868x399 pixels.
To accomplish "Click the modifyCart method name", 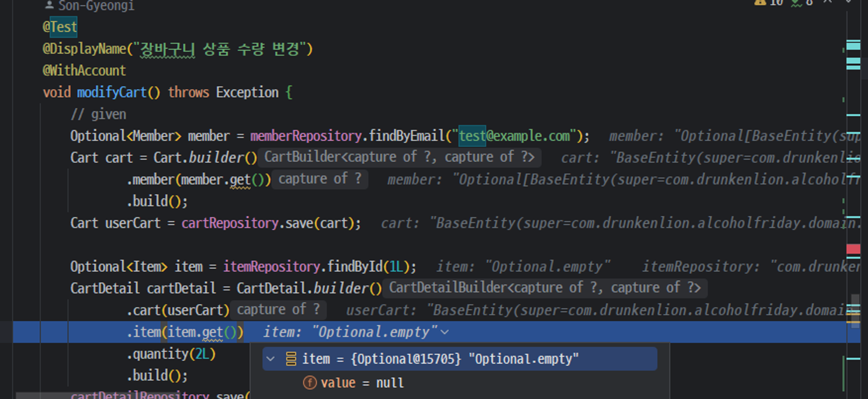I will click(112, 92).
